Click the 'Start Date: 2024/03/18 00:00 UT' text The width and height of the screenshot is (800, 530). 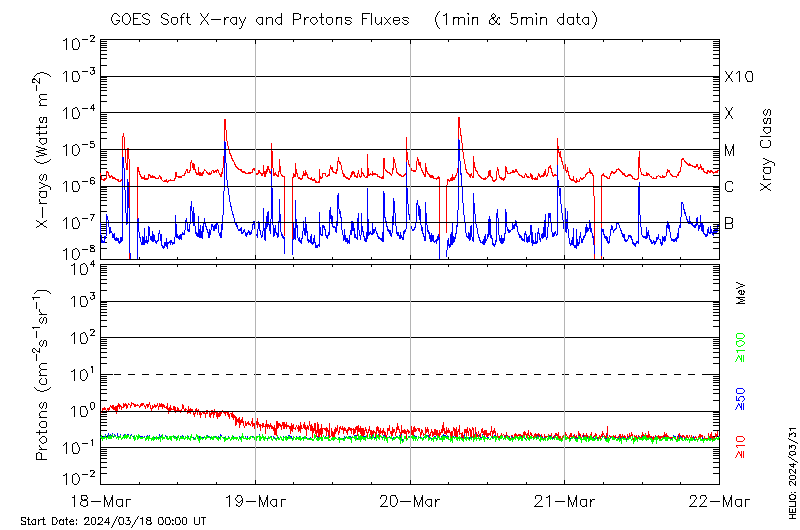(x=112, y=521)
